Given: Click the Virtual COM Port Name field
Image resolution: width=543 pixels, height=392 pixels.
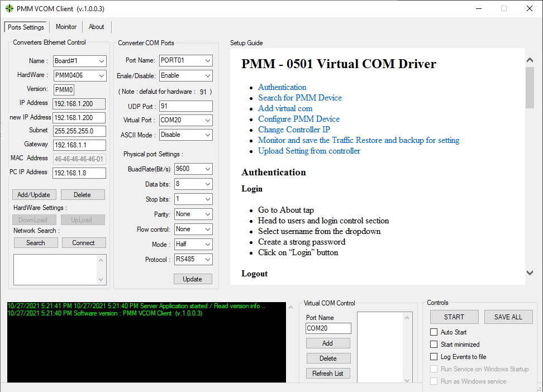Looking at the screenshot, I should (x=328, y=328).
